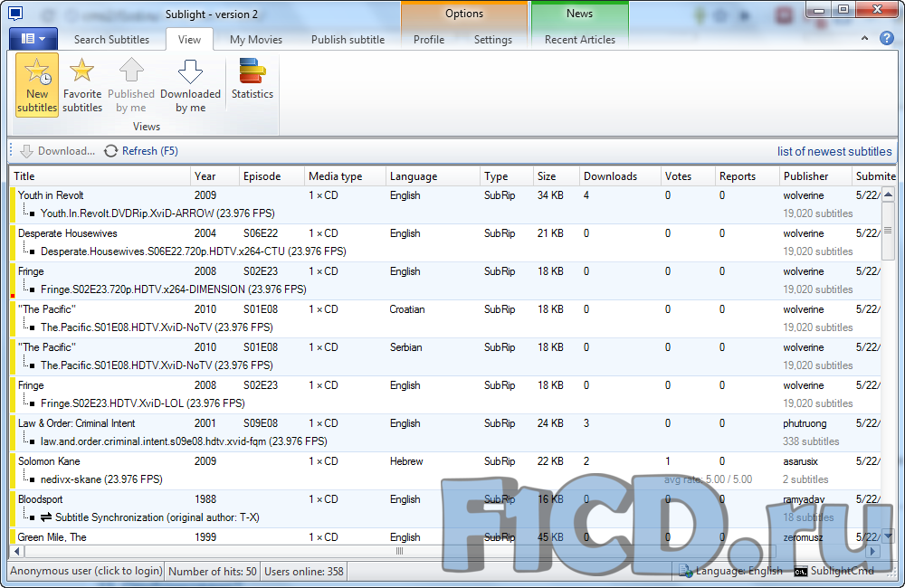Click the S09E08 episode cell

[261, 423]
